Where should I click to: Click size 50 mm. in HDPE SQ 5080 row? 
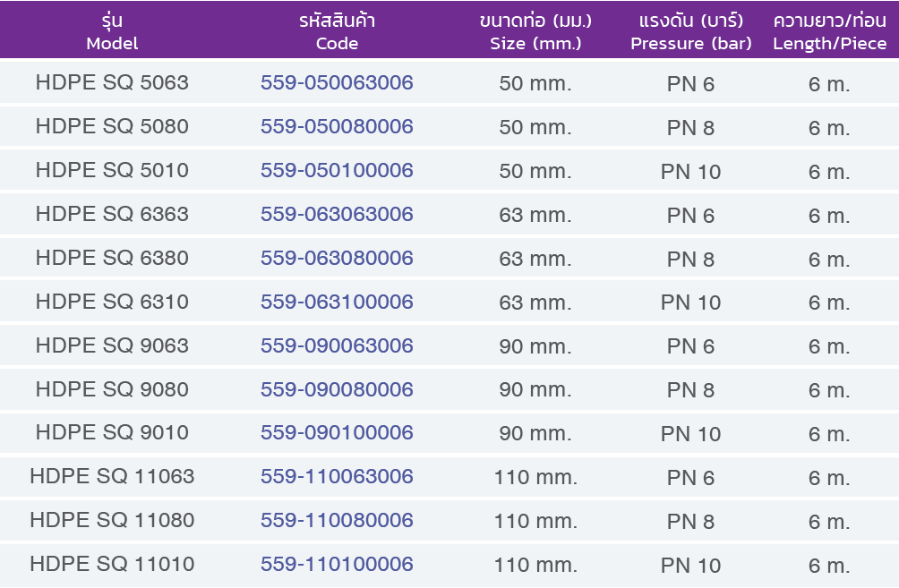click(535, 127)
